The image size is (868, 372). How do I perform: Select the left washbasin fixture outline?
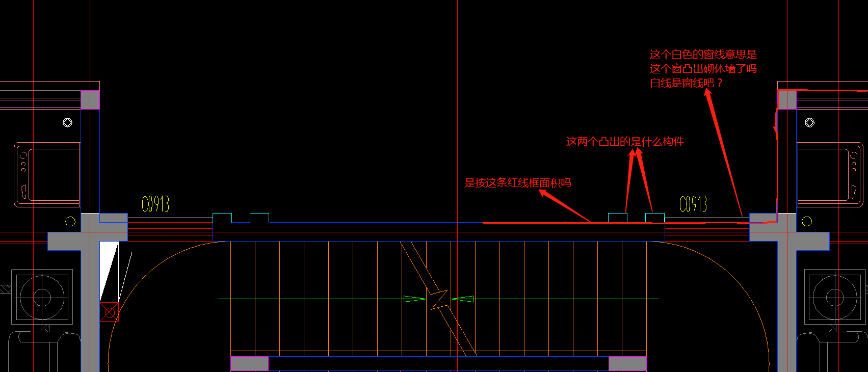pyautogui.click(x=47, y=175)
